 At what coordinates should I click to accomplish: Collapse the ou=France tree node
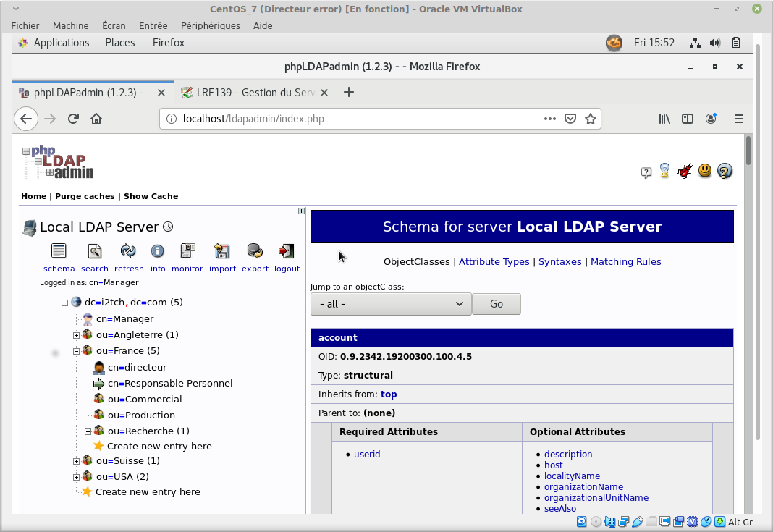[77, 351]
